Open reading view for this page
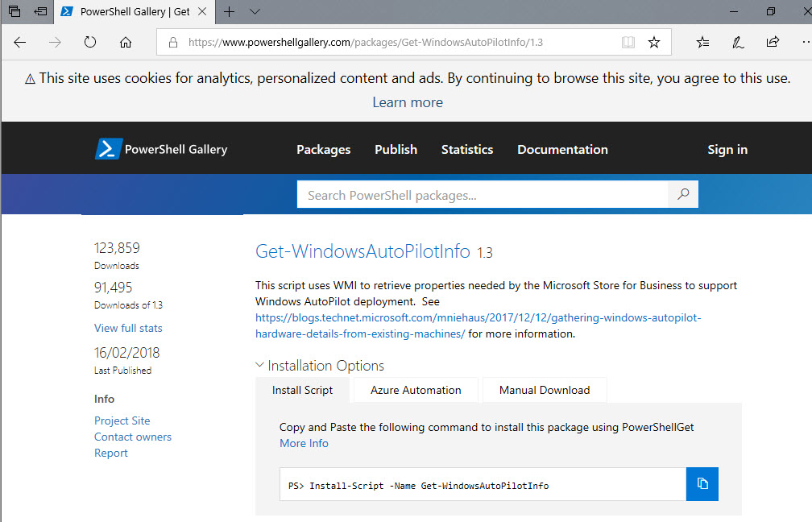This screenshot has height=522, width=812. coord(628,42)
